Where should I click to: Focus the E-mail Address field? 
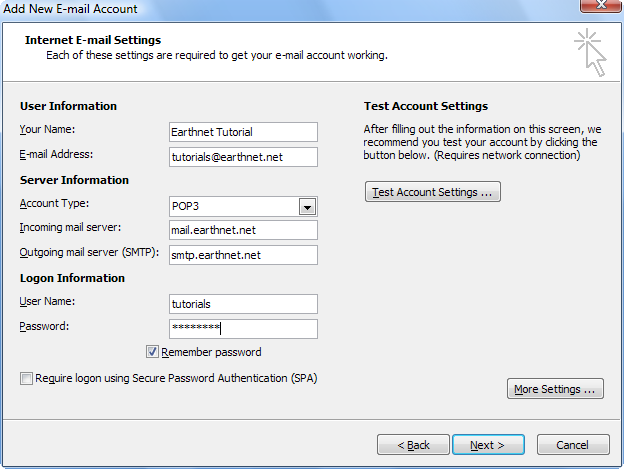(243, 157)
